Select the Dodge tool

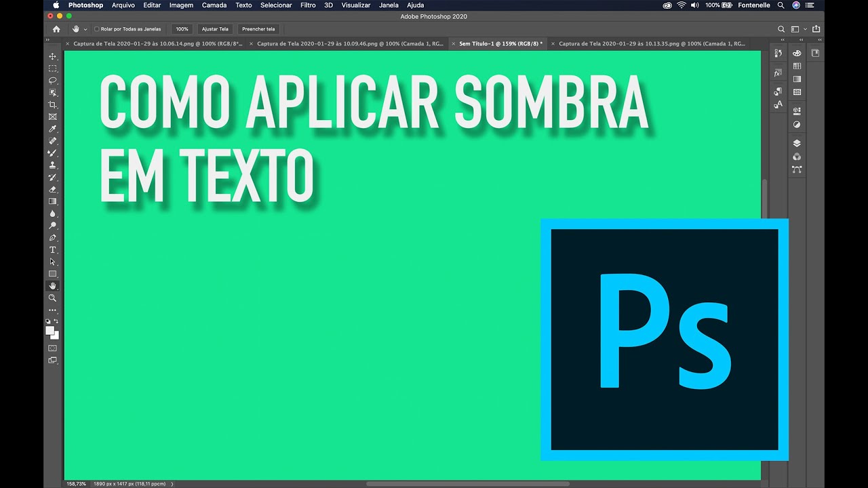click(52, 226)
